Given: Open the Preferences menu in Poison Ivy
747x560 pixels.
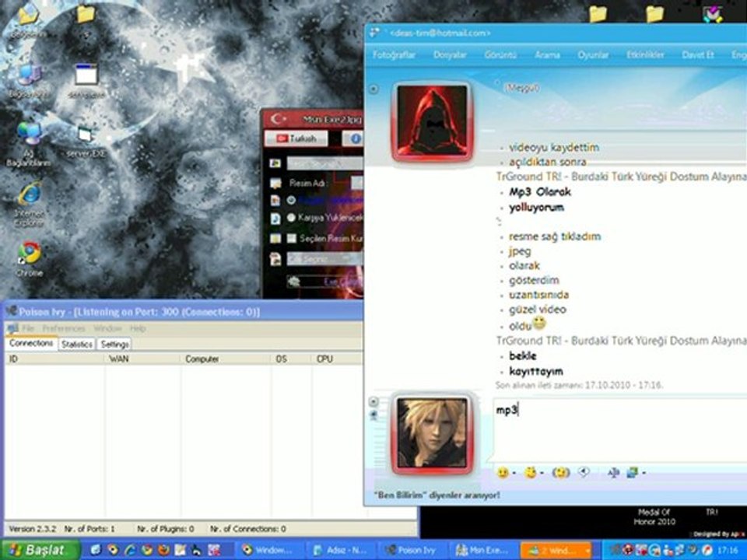Looking at the screenshot, I should coord(63,328).
